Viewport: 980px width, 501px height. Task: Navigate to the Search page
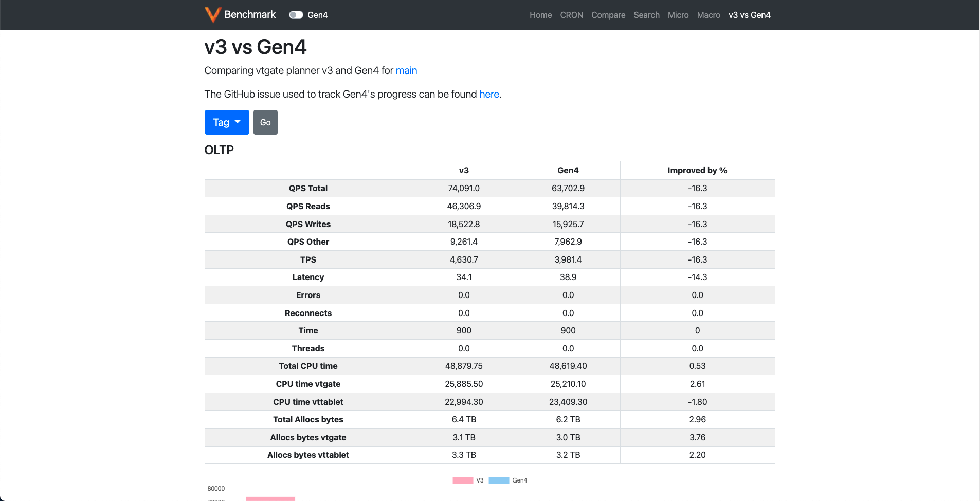coord(646,15)
